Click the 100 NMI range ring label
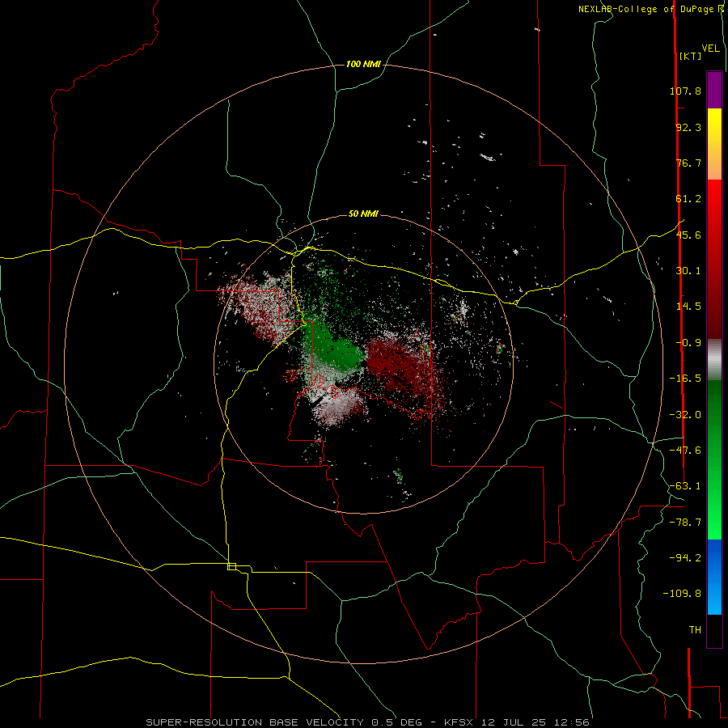Screen dimensions: 728x728 click(x=363, y=64)
